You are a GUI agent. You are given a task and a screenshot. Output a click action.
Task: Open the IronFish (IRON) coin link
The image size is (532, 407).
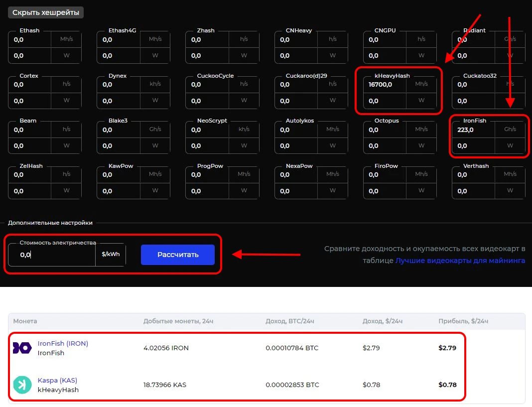click(x=63, y=343)
